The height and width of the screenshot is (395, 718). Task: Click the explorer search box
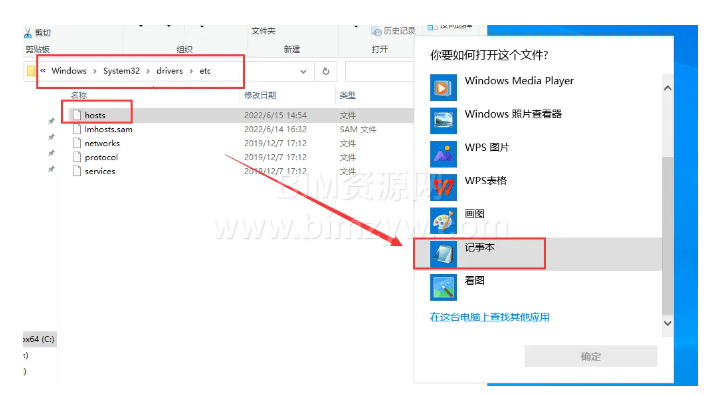(x=379, y=71)
